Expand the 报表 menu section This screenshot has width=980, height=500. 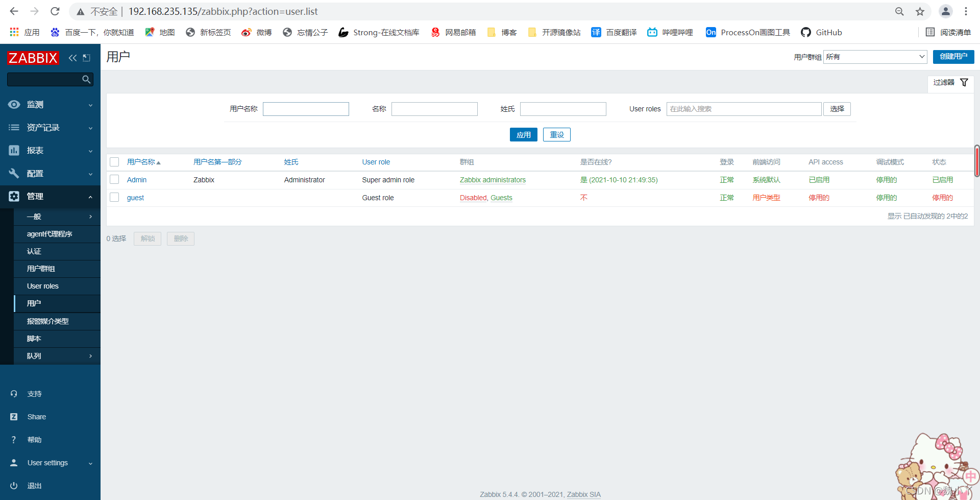(x=90, y=151)
